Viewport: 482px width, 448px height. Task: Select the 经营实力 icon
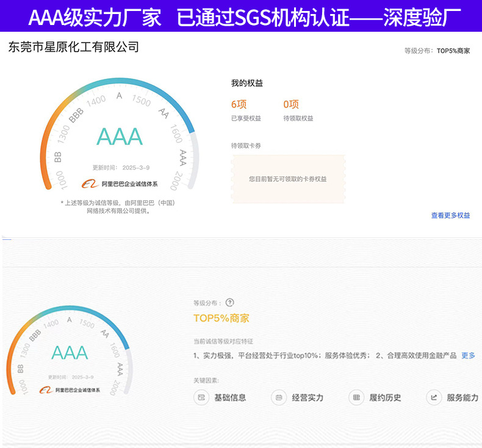tap(279, 397)
